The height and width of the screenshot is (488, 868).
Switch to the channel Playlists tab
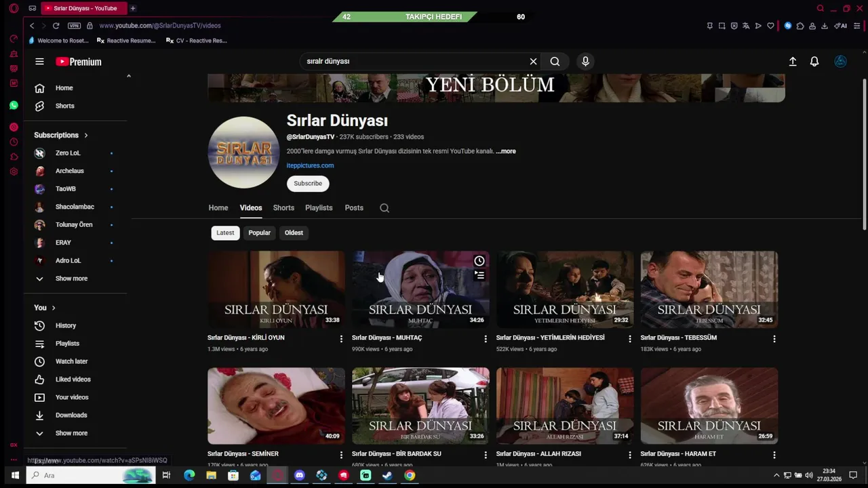click(x=319, y=208)
